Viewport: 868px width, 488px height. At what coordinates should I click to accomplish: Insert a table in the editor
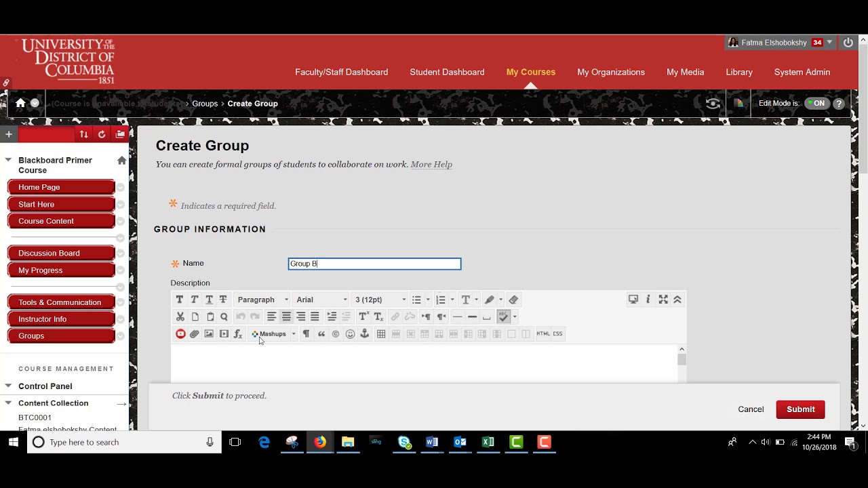[x=381, y=333]
